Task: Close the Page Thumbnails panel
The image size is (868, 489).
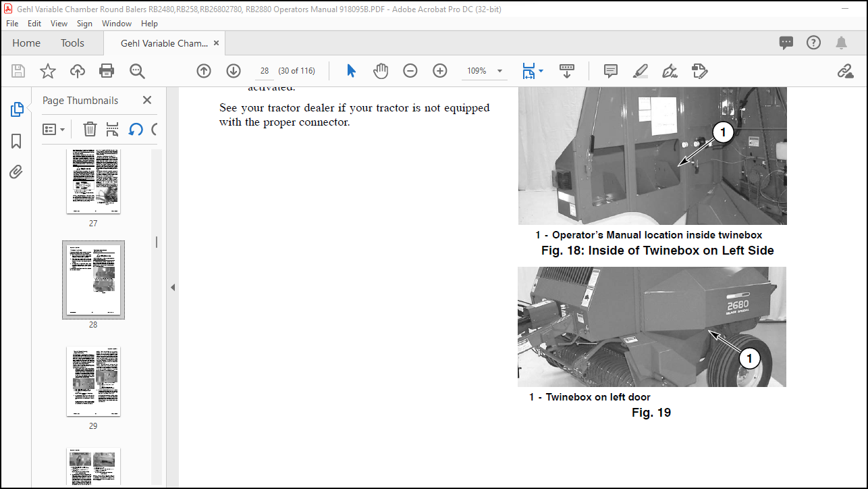Action: pos(147,100)
